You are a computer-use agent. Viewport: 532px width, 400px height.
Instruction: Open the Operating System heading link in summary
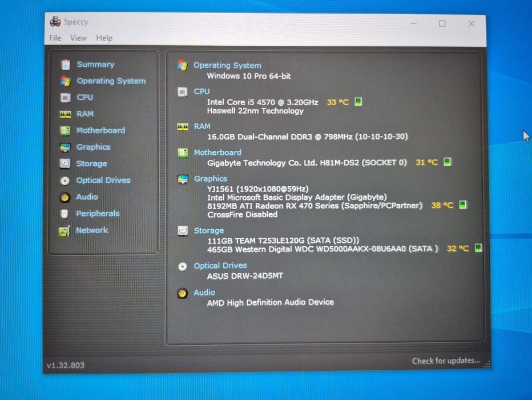(227, 65)
